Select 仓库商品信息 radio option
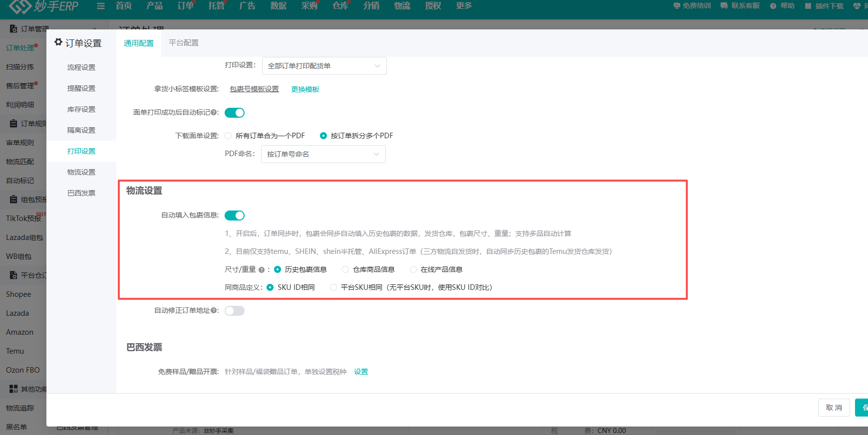This screenshot has width=868, height=435. pos(345,269)
